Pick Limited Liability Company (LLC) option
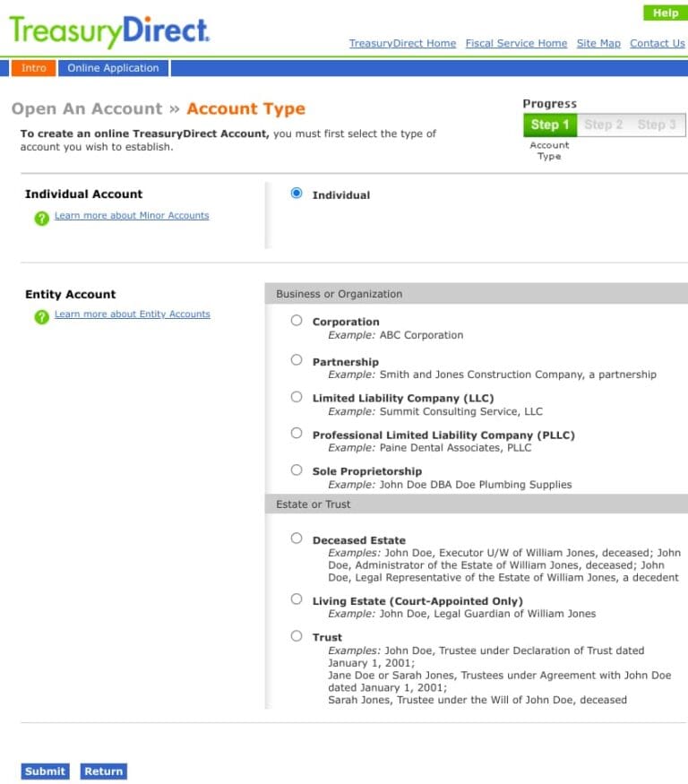The width and height of the screenshot is (688, 784). pyautogui.click(x=297, y=396)
